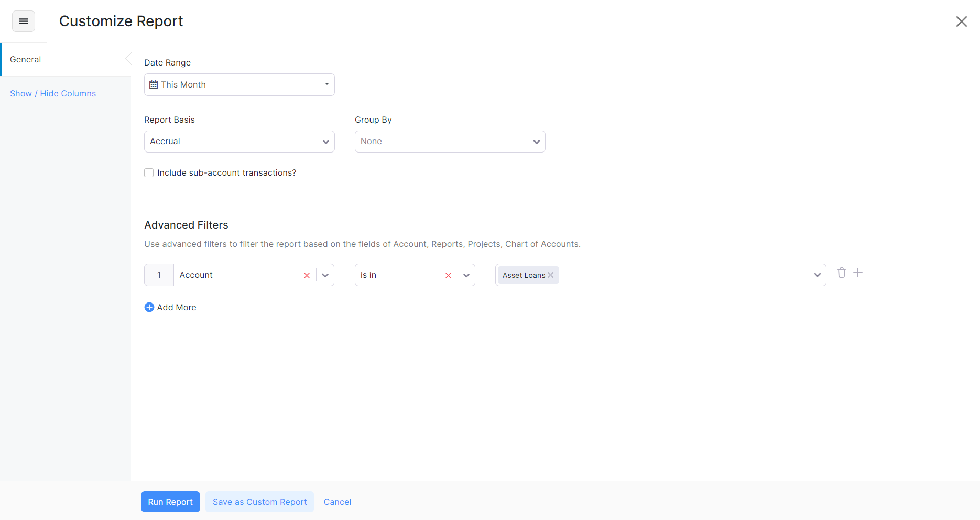Collapse the sidebar using the chevron
Image resolution: width=980 pixels, height=520 pixels.
(x=128, y=59)
